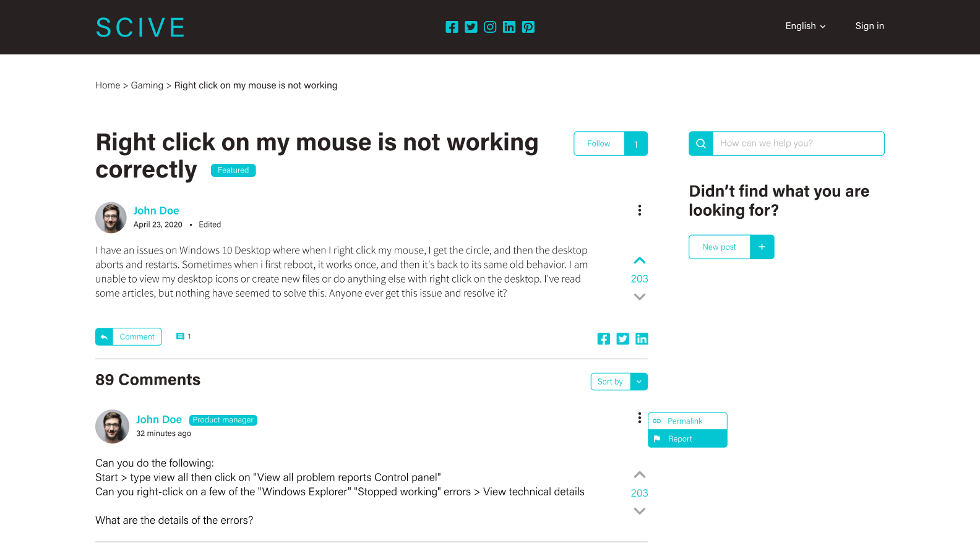Image resolution: width=980 pixels, height=551 pixels.
Task: Close the comment's three-dot options menu
Action: click(640, 418)
